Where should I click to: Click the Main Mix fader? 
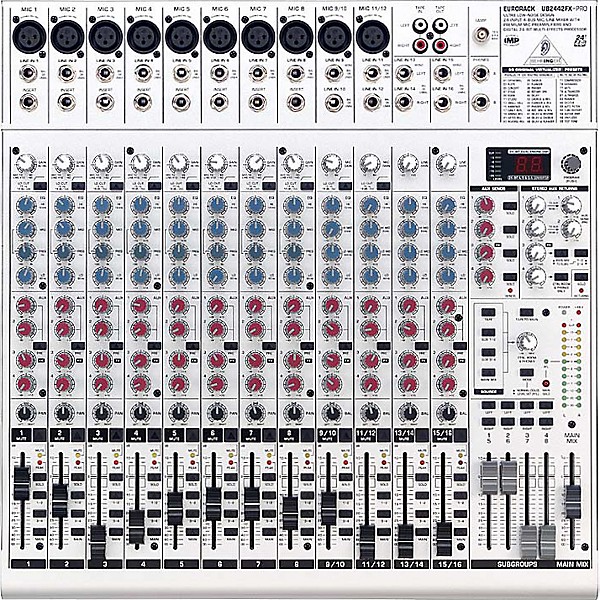tap(572, 502)
